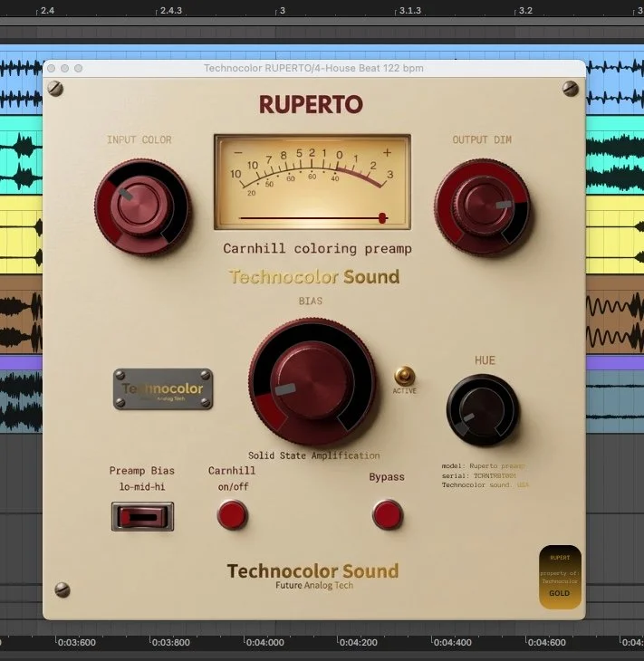
Task: Click 0:04:200 on the bottom time ruler
Action: tap(359, 643)
